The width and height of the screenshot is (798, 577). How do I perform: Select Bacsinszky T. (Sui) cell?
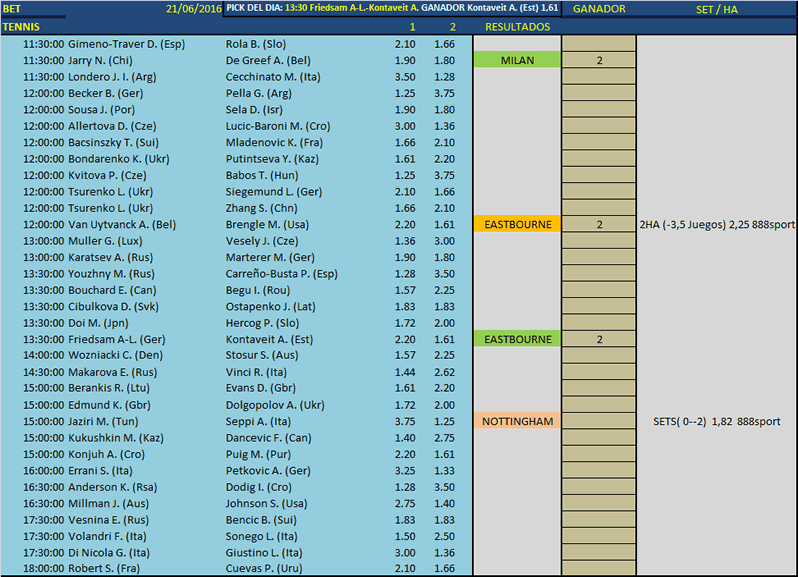pyautogui.click(x=113, y=142)
